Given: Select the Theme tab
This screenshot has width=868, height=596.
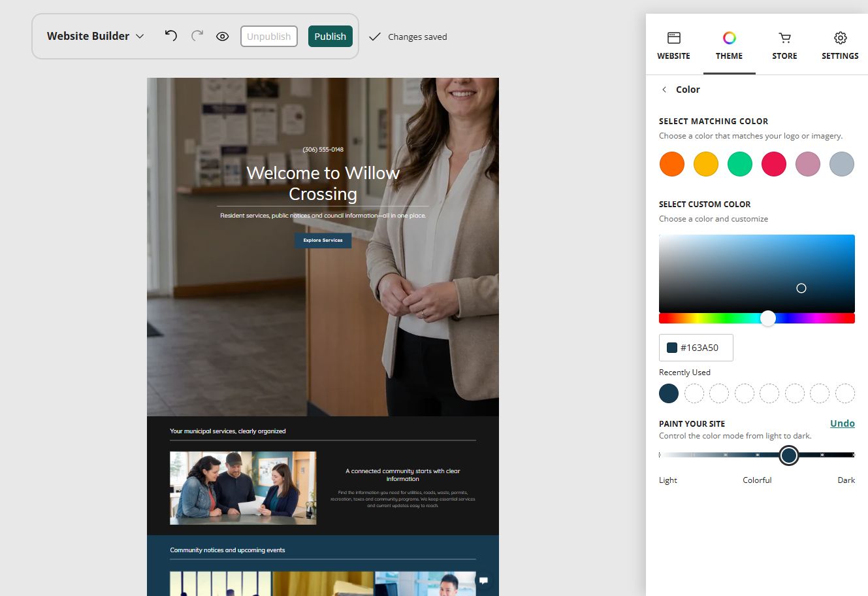Looking at the screenshot, I should pyautogui.click(x=729, y=46).
